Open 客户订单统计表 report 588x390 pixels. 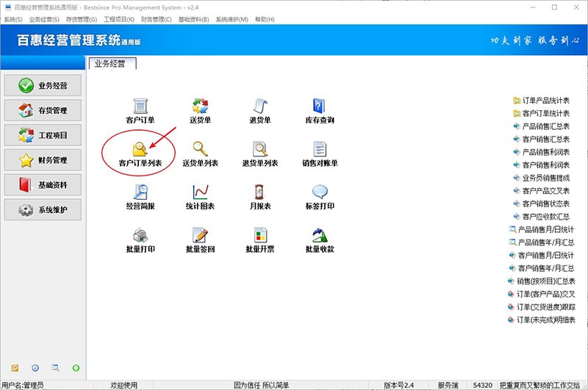541,113
